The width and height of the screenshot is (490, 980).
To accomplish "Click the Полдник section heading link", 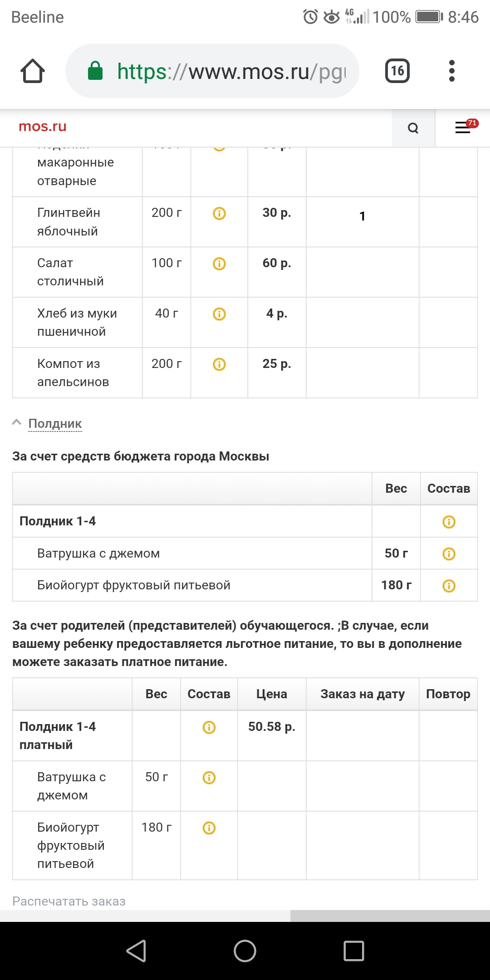I will click(x=55, y=423).
